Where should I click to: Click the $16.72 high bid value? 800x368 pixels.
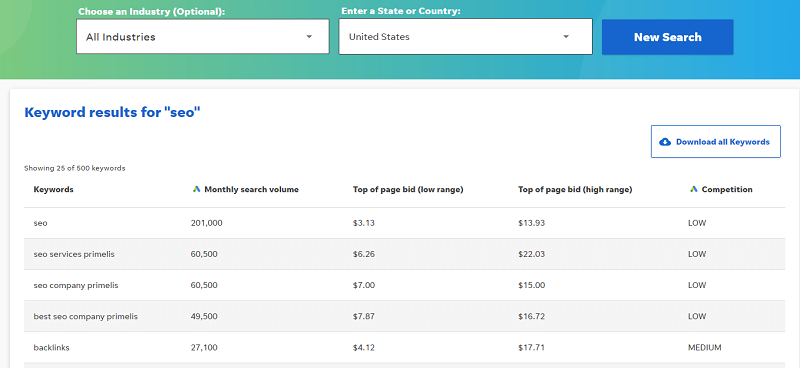point(531,316)
